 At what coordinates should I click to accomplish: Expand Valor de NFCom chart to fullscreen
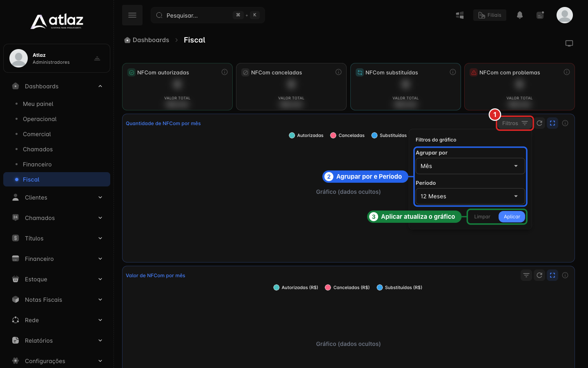click(552, 275)
